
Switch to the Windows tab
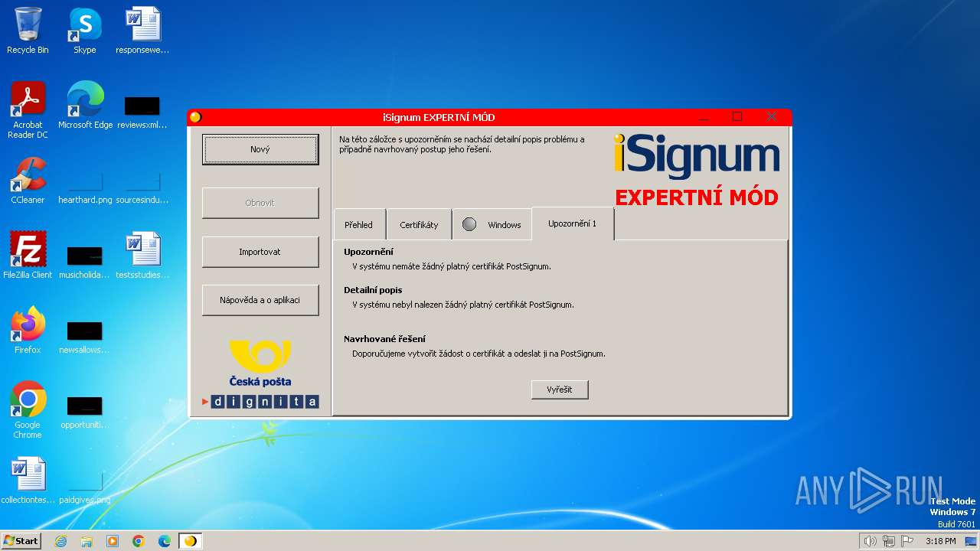[492, 225]
